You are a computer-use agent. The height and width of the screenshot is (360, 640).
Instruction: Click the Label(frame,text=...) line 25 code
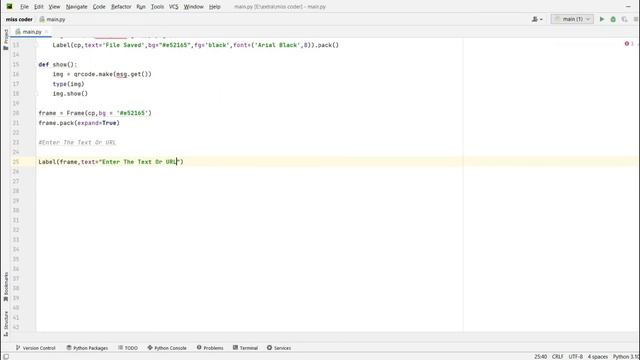(x=111, y=162)
